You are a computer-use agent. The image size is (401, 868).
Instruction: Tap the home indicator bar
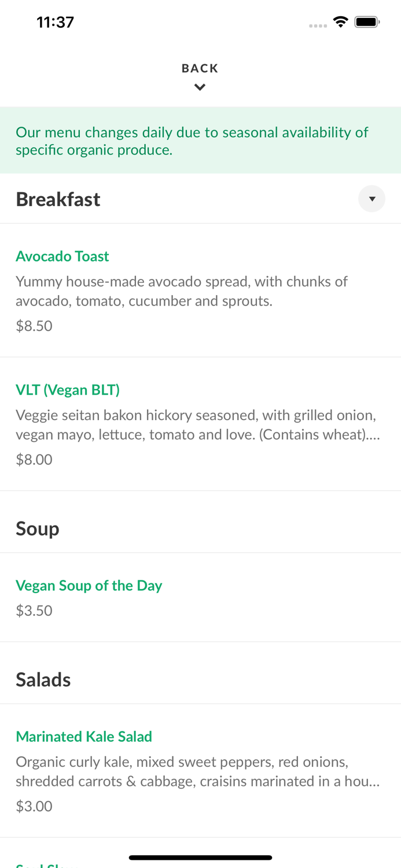tap(200, 858)
